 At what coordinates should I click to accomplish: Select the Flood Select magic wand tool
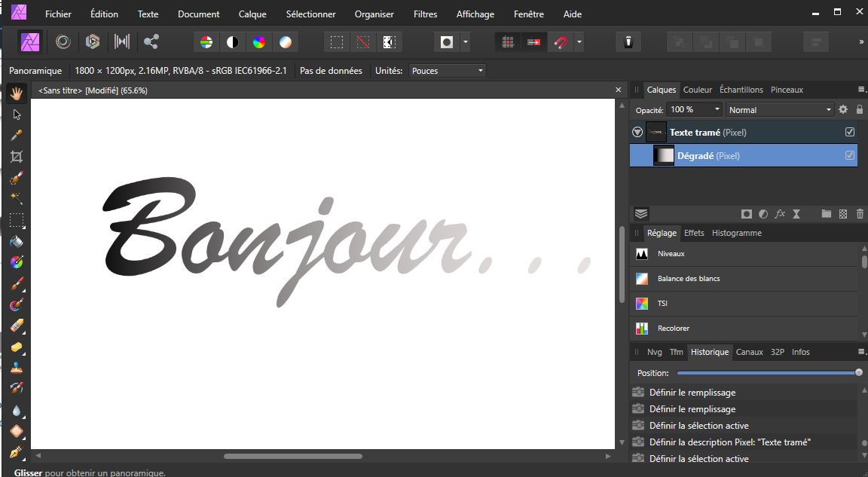[17, 199]
